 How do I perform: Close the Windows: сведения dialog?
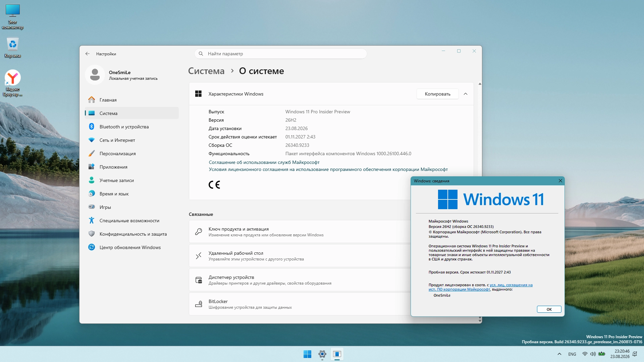point(560,181)
